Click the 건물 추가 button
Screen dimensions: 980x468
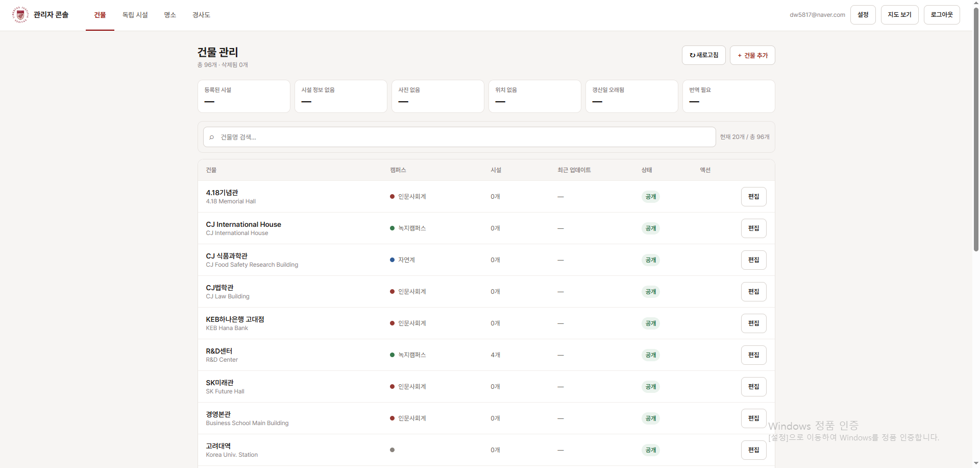(752, 55)
